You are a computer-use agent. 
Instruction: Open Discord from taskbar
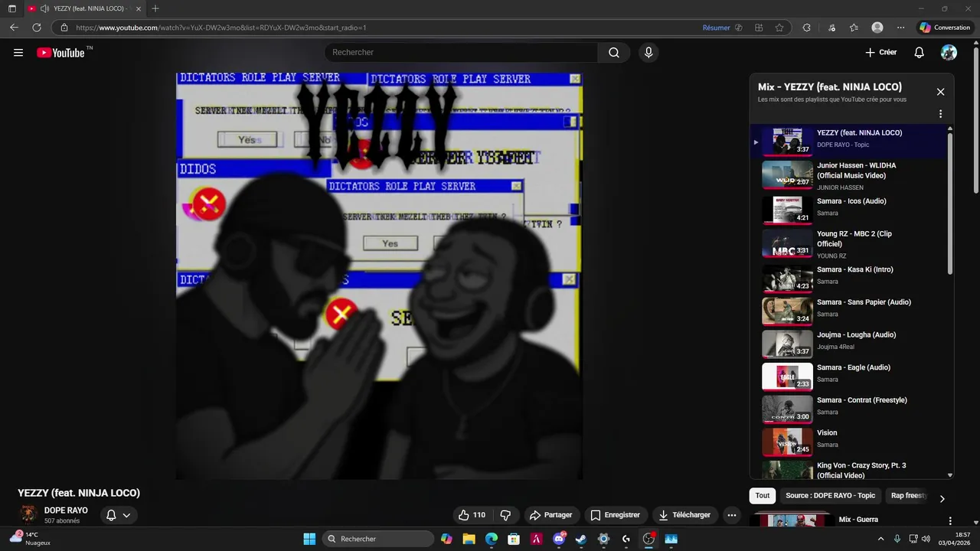(x=560, y=539)
